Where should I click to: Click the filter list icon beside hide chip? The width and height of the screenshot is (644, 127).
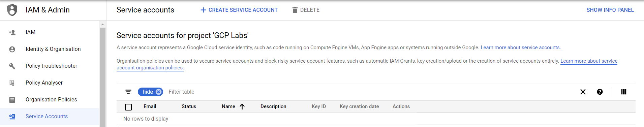128,92
